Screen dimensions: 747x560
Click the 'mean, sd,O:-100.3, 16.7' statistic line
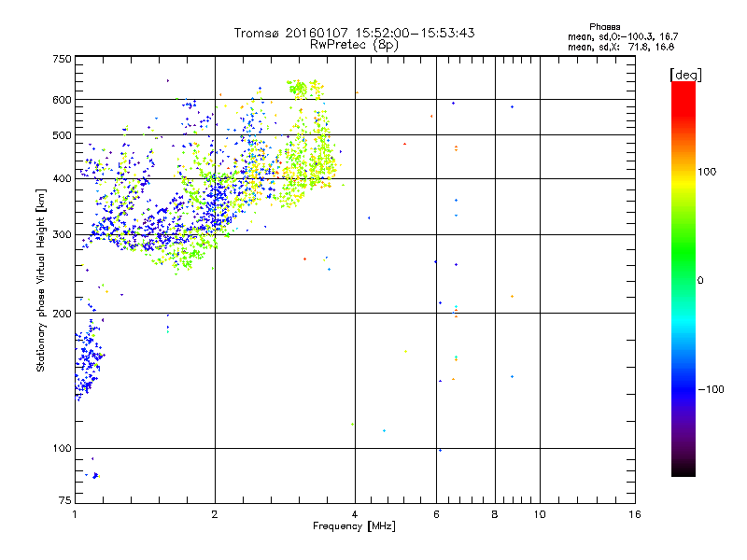tap(623, 36)
